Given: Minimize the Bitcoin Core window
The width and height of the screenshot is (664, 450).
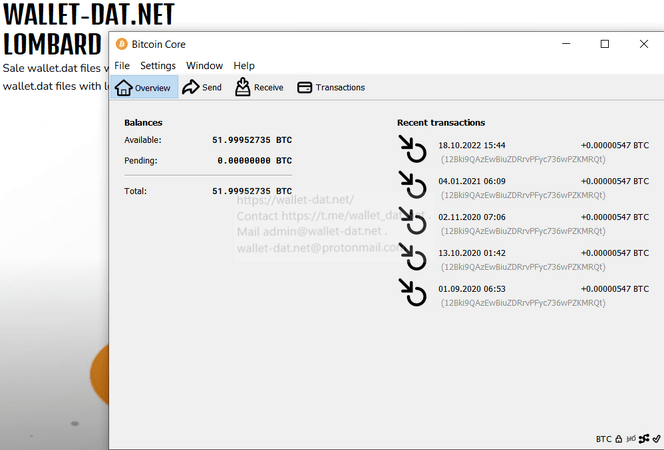Looking at the screenshot, I should [566, 44].
